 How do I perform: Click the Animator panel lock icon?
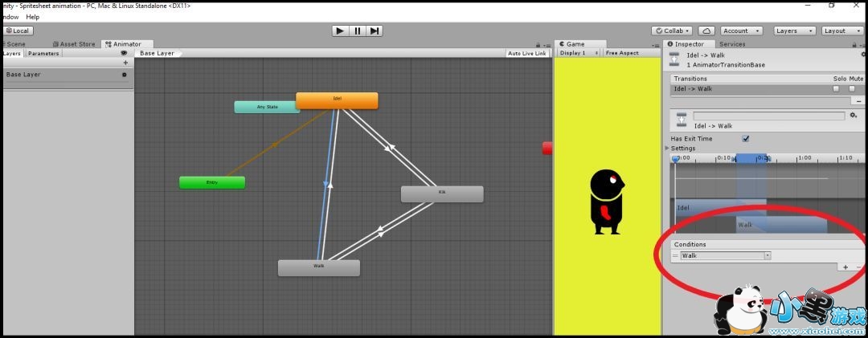pyautogui.click(x=538, y=45)
